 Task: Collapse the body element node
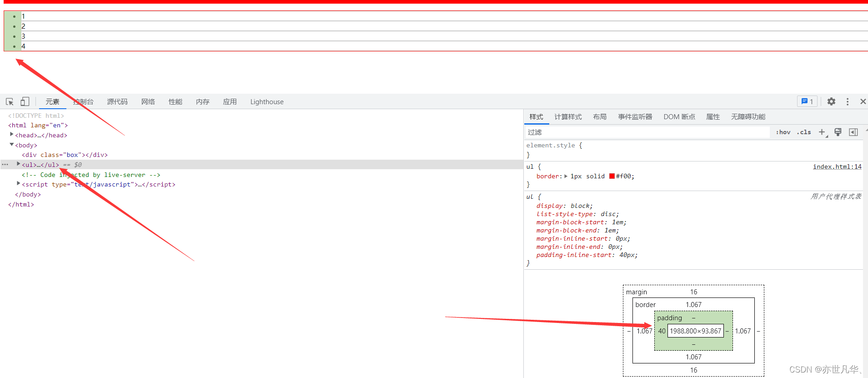tap(12, 145)
